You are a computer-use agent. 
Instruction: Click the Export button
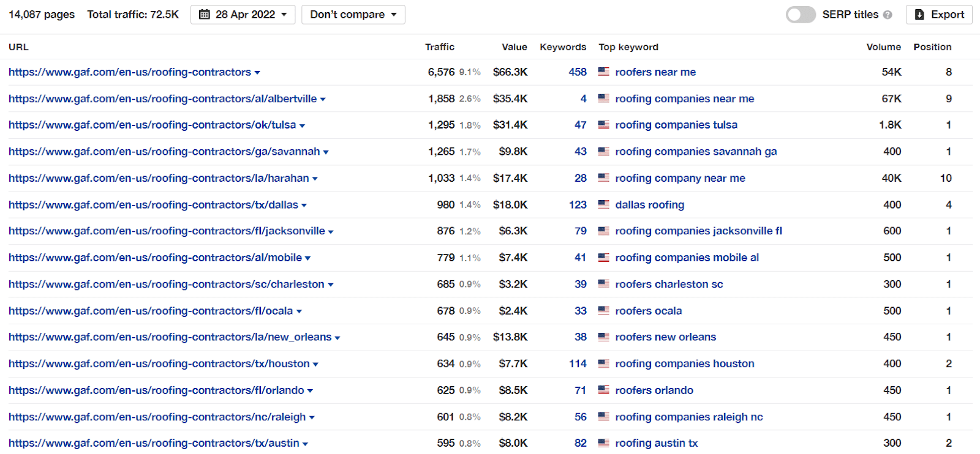click(939, 15)
